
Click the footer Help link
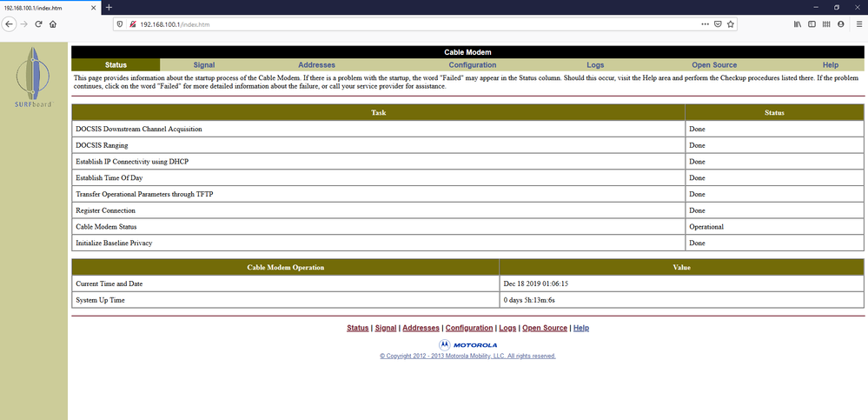tap(581, 328)
